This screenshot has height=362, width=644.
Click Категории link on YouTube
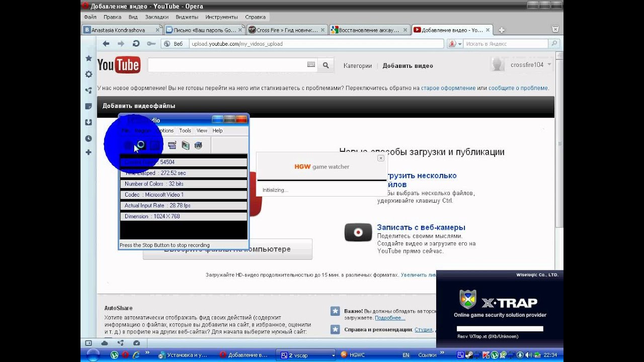coord(358,66)
